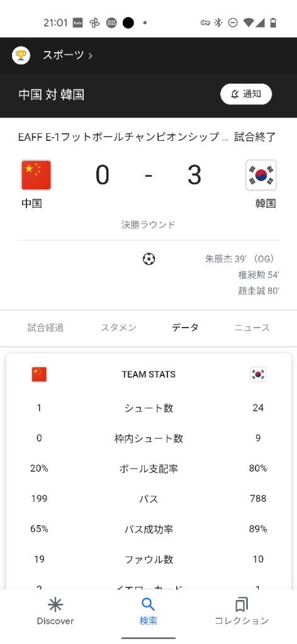Tap the trophy sports icon
The height and width of the screenshot is (644, 297).
coord(21,55)
